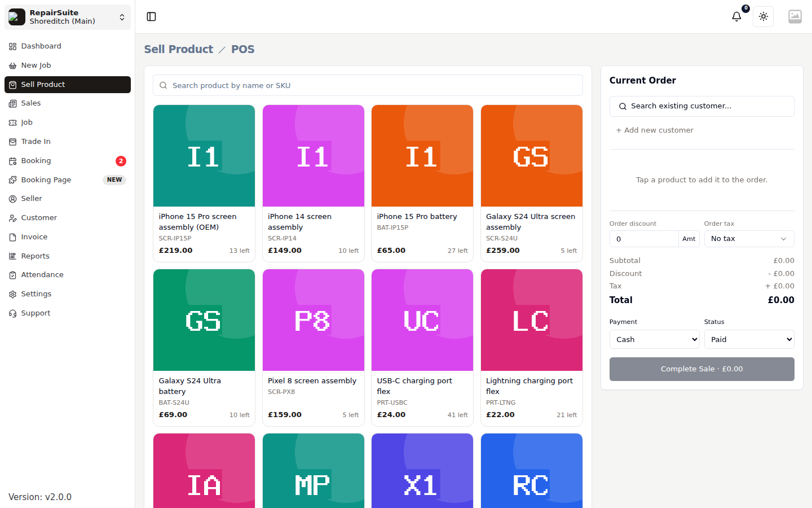Click the Booking Page puzzle icon
This screenshot has height=508, width=812.
click(12, 180)
